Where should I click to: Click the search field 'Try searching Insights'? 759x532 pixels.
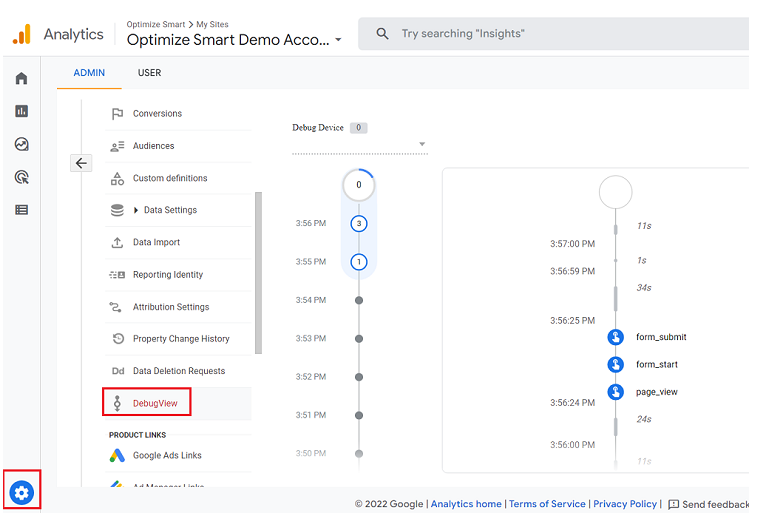553,34
